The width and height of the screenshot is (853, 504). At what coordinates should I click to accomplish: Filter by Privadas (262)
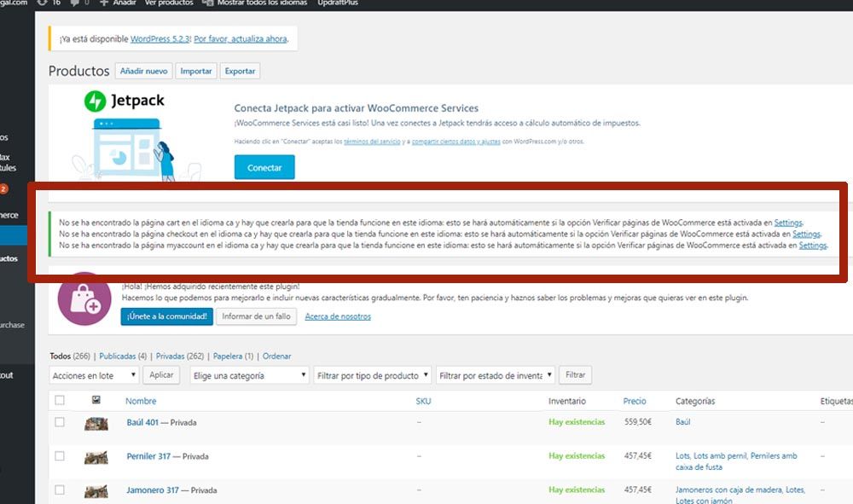(x=180, y=356)
